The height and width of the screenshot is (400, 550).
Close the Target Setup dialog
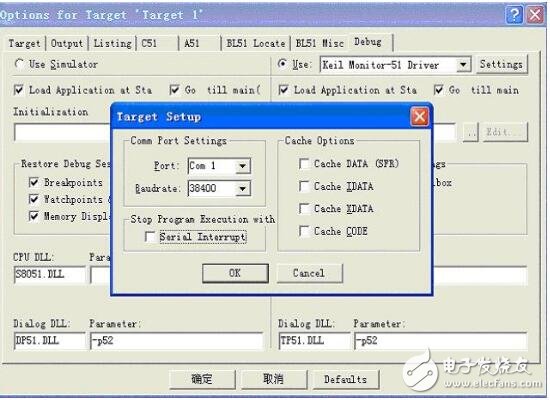420,117
